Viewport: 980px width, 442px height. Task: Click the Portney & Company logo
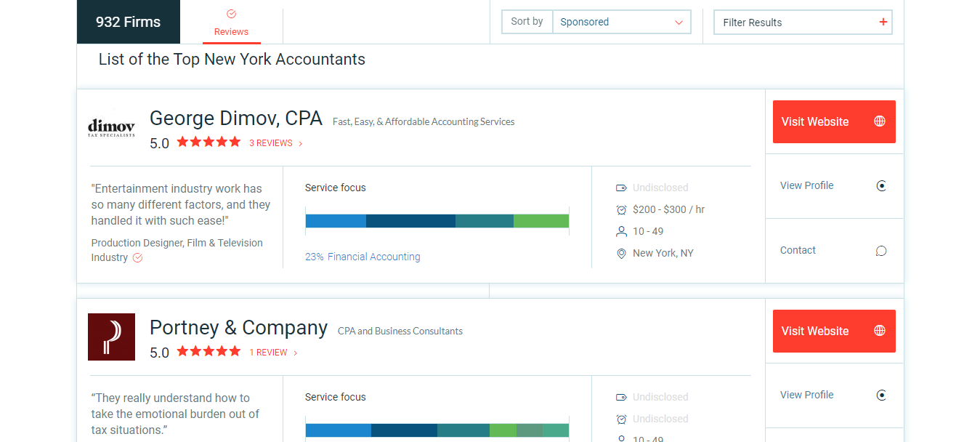pos(111,337)
